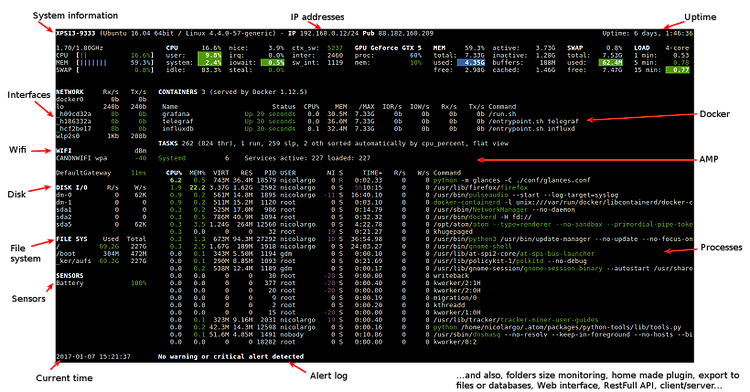The image size is (750, 392).
Task: Select the /boot file system row
Action: (101, 254)
